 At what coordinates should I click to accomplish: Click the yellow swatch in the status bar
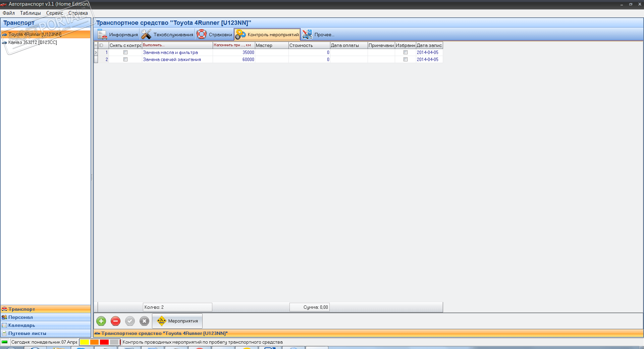(x=85, y=342)
